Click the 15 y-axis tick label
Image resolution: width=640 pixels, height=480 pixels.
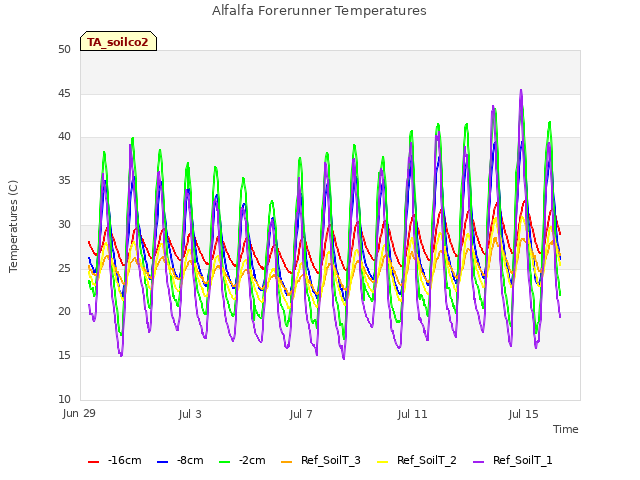[64, 356]
